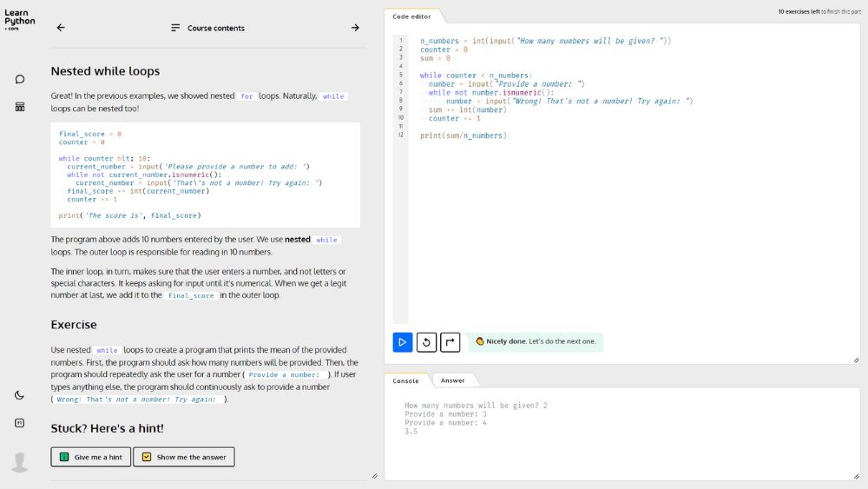This screenshot has height=489, width=868.
Task: Open the user profile avatar
Action: (x=20, y=462)
